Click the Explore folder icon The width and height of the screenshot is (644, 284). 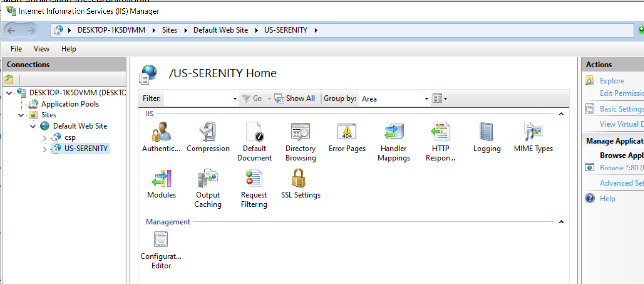pos(590,81)
